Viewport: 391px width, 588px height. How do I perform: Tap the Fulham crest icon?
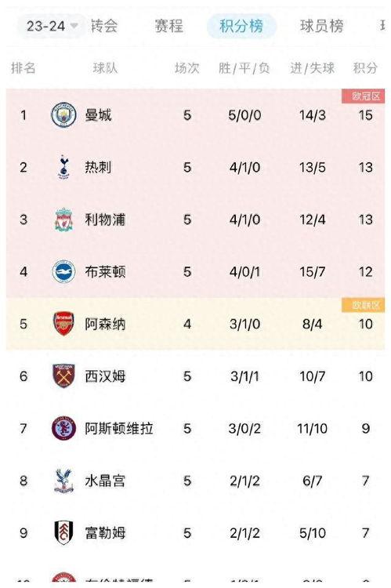pos(63,532)
